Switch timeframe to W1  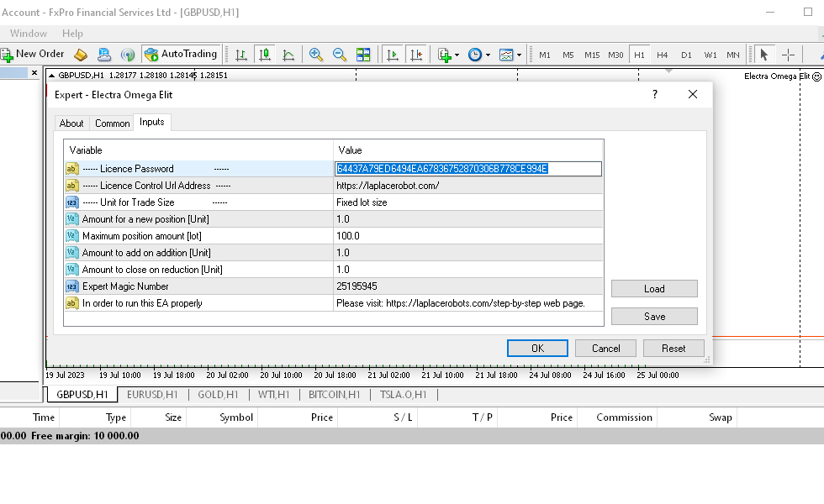click(x=710, y=55)
